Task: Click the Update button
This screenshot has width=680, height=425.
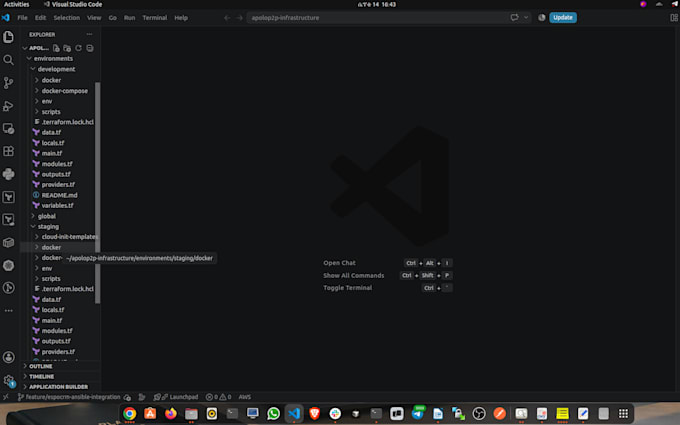Action: pos(563,17)
